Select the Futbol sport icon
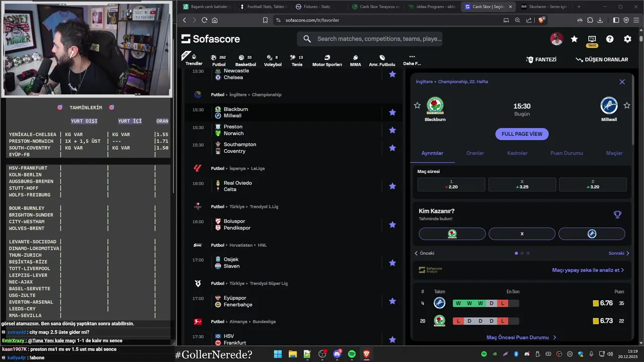This screenshot has width=644, height=362. [x=218, y=60]
